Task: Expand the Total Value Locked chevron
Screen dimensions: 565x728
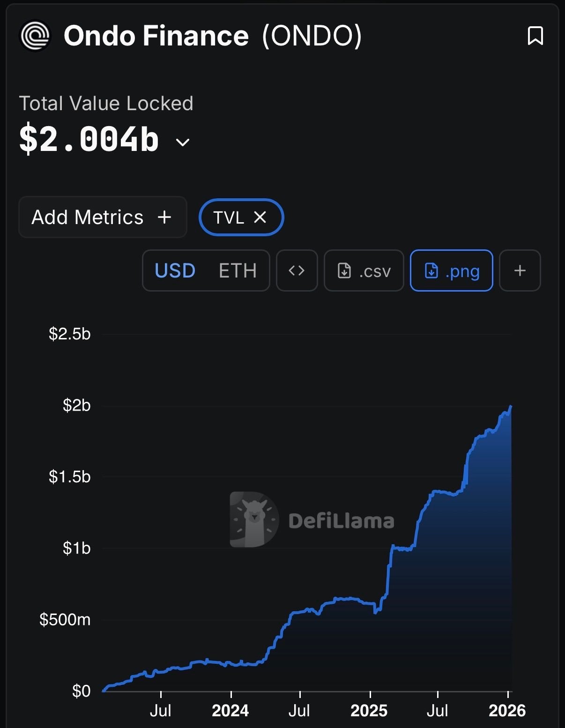Action: (x=182, y=142)
